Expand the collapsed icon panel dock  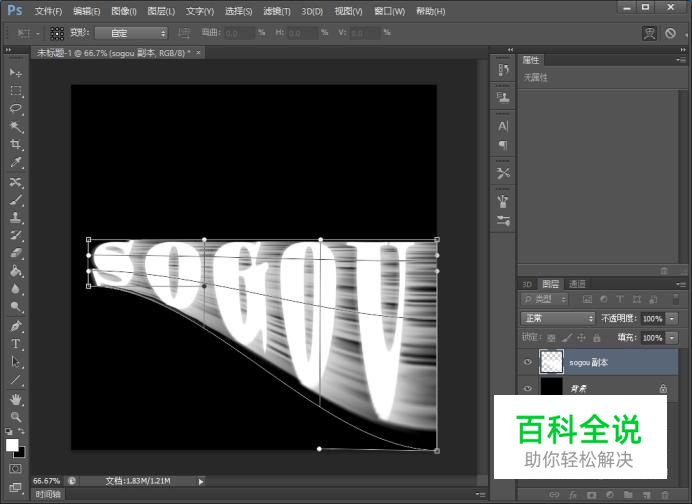[x=510, y=50]
